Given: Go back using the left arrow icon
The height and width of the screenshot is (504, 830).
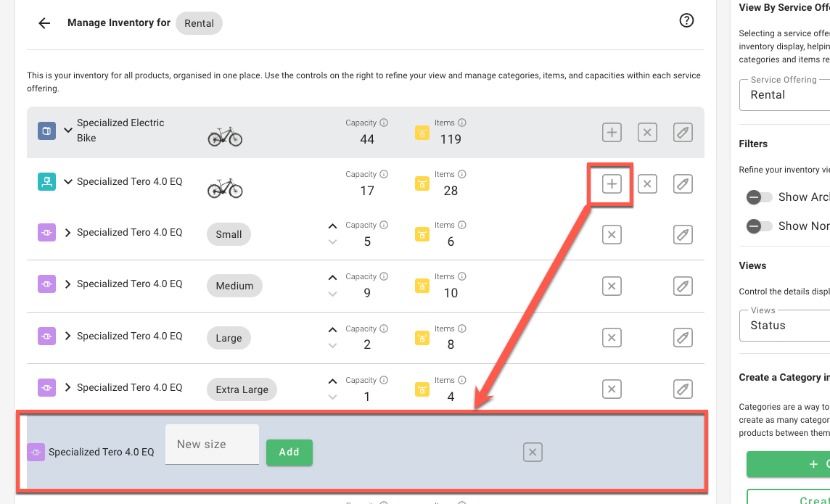Looking at the screenshot, I should click(44, 22).
